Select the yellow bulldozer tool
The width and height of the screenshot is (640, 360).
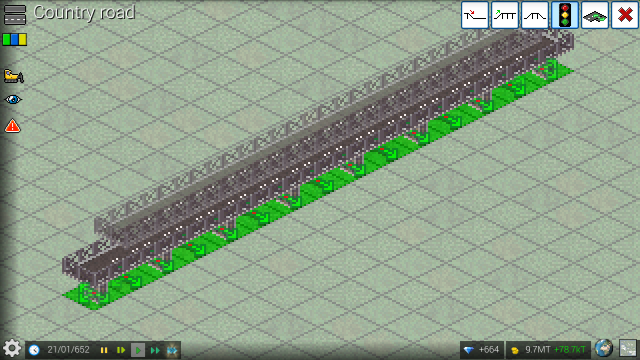click(x=13, y=76)
